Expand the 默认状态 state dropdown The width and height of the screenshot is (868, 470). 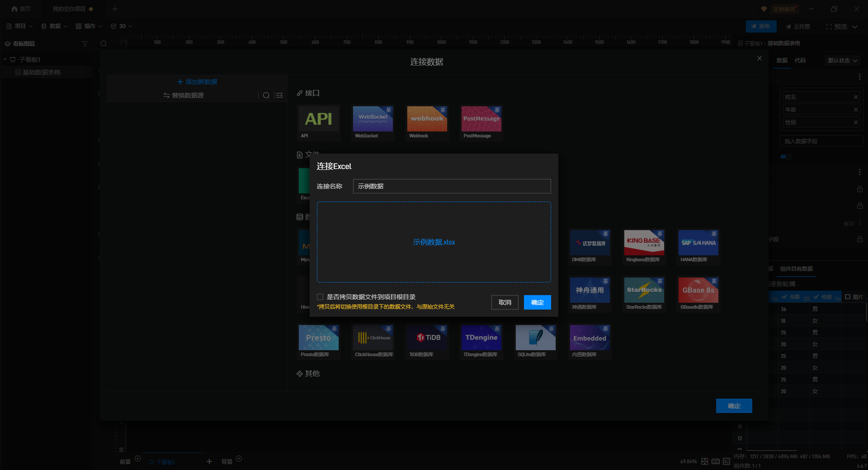[842, 61]
